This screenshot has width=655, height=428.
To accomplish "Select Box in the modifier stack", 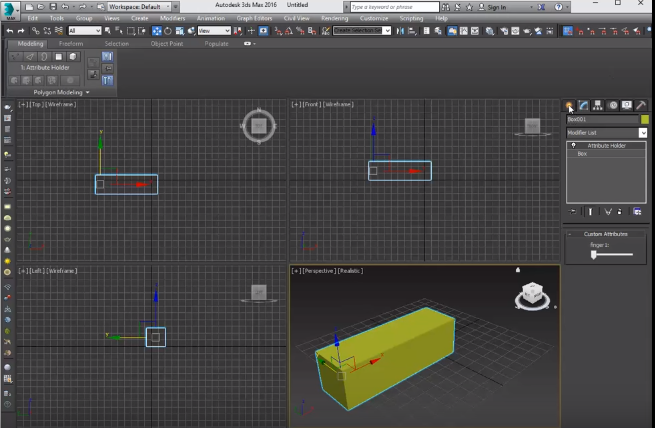I will pyautogui.click(x=582, y=154).
